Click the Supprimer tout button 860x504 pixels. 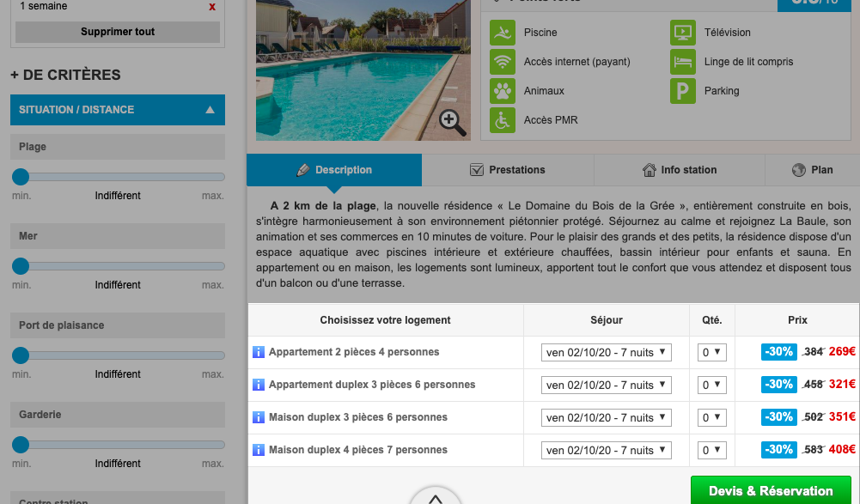[118, 32]
